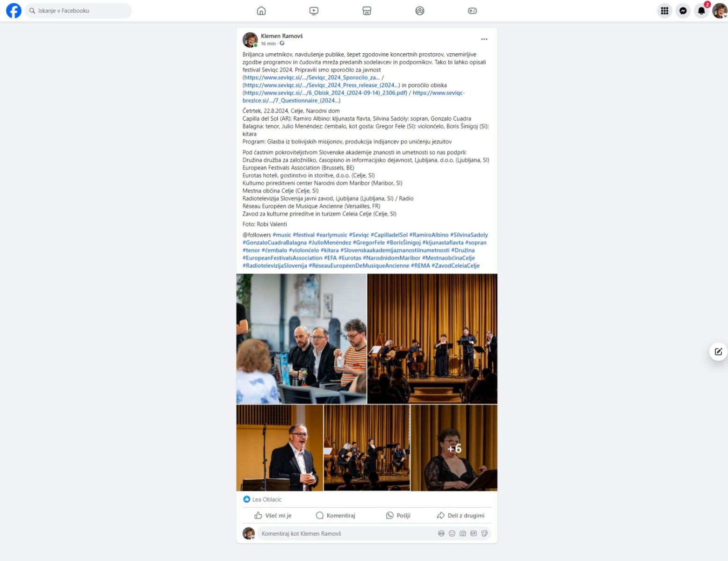The width and height of the screenshot is (728, 561).
Task: Expand post options three-dot menu
Action: coord(484,39)
